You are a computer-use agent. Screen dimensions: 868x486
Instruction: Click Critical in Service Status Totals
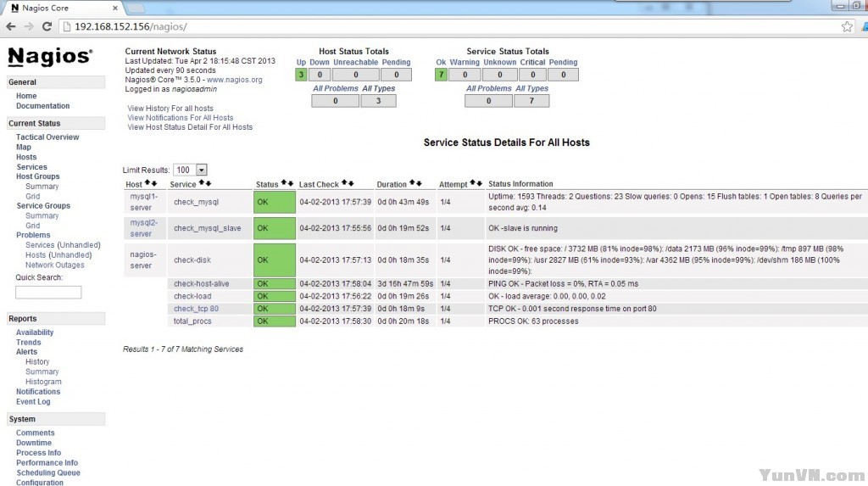[532, 62]
